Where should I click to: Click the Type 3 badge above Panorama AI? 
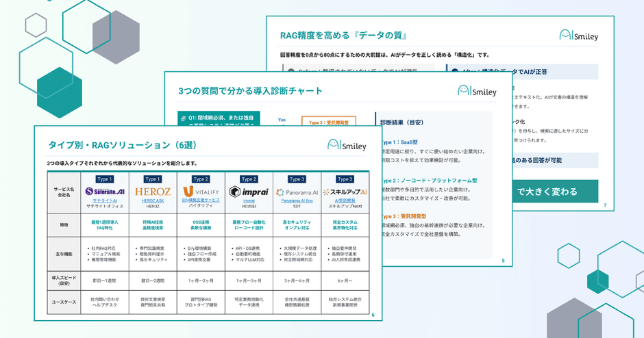(297, 179)
